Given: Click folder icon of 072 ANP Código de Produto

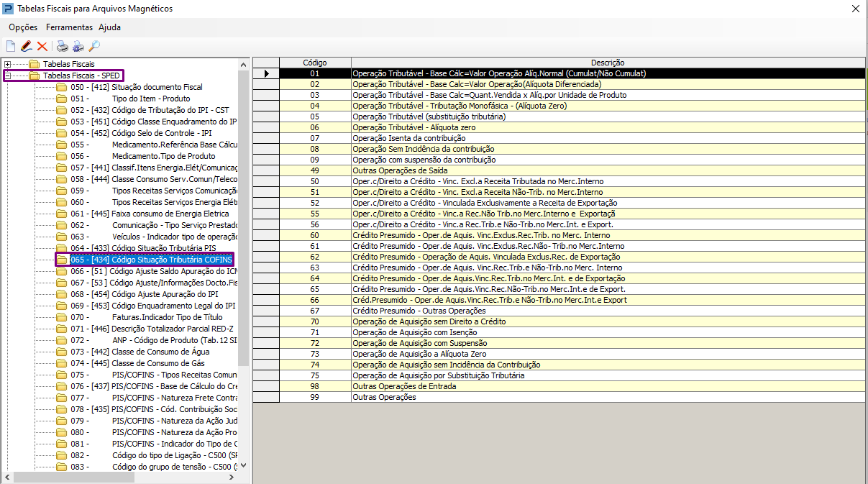Looking at the screenshot, I should (62, 340).
